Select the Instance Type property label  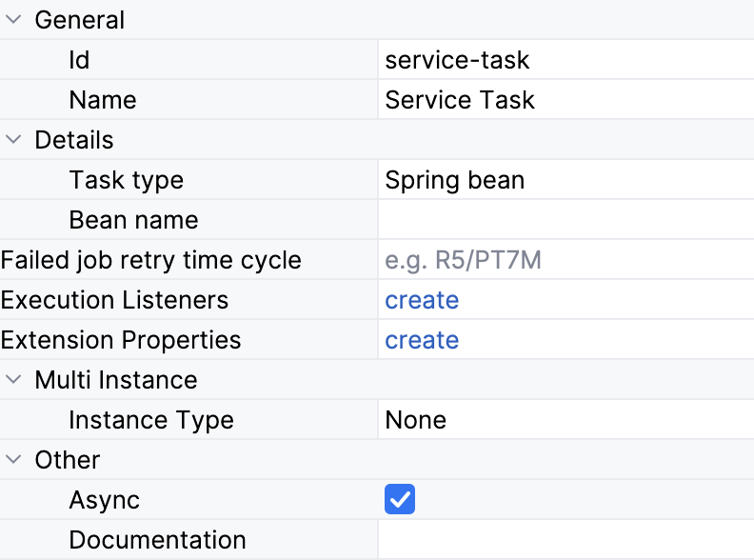point(151,420)
